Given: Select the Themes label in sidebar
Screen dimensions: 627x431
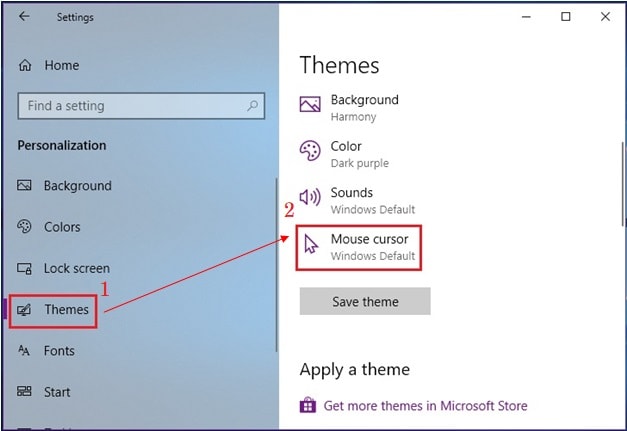Looking at the screenshot, I should pos(66,309).
